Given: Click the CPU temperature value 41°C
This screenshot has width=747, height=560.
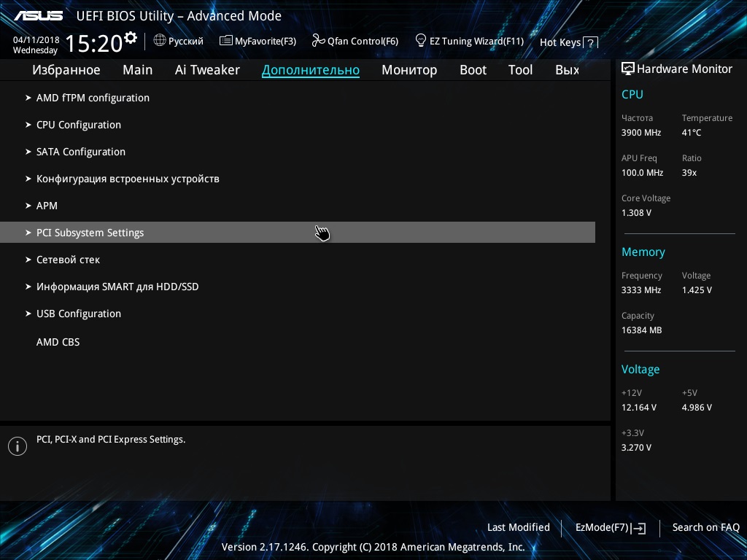Looking at the screenshot, I should 692,133.
